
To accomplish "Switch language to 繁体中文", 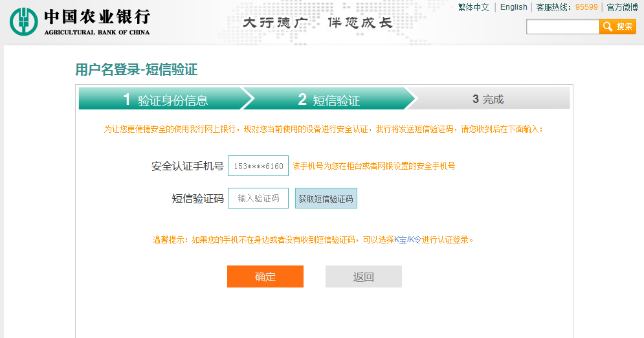I will click(x=473, y=7).
